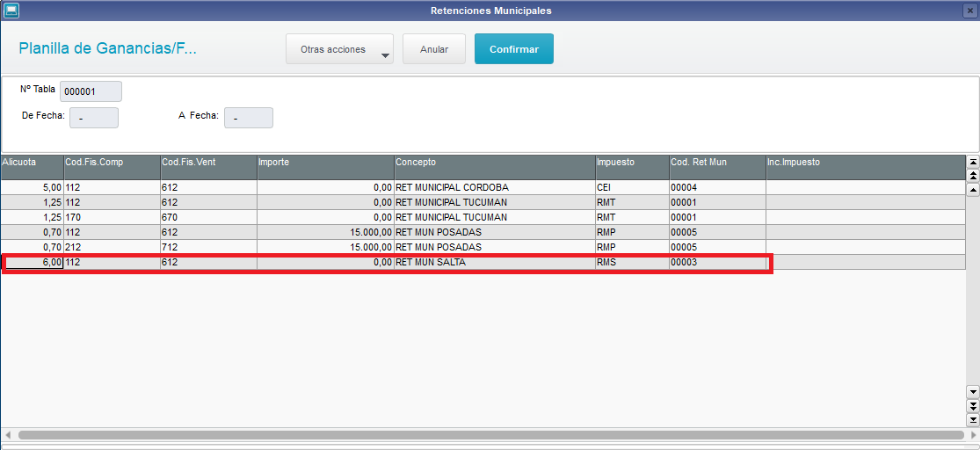Select the RET MUNICIPAL CORDOBA cell

(x=495, y=187)
